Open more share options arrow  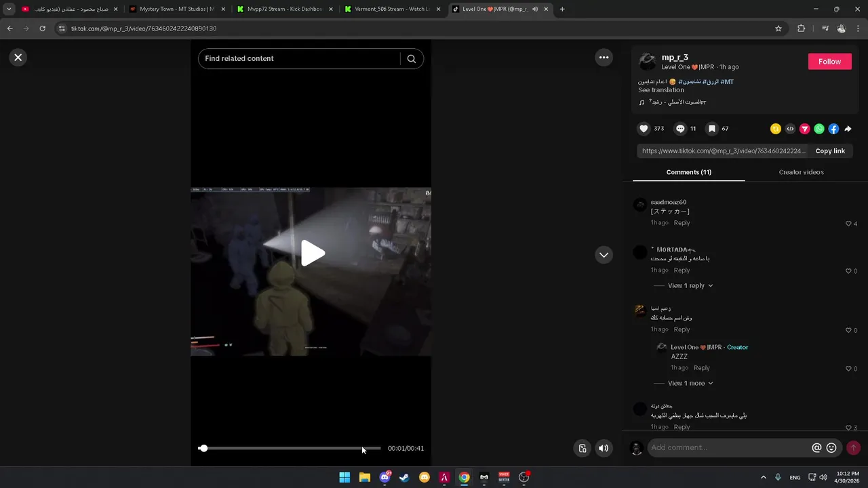coord(848,129)
